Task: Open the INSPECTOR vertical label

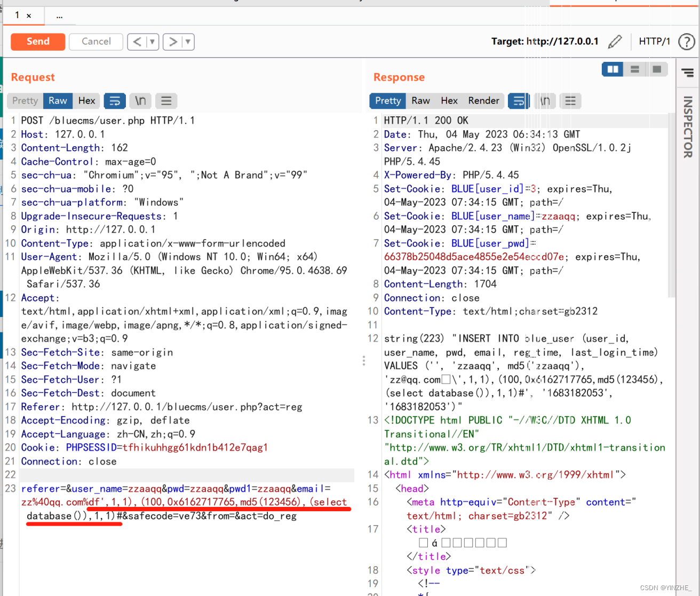Action: click(x=688, y=126)
